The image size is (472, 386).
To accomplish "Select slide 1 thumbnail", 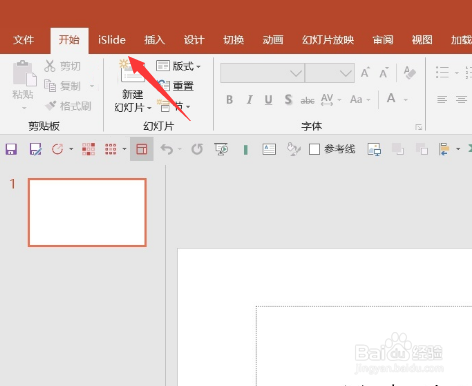I will (87, 212).
